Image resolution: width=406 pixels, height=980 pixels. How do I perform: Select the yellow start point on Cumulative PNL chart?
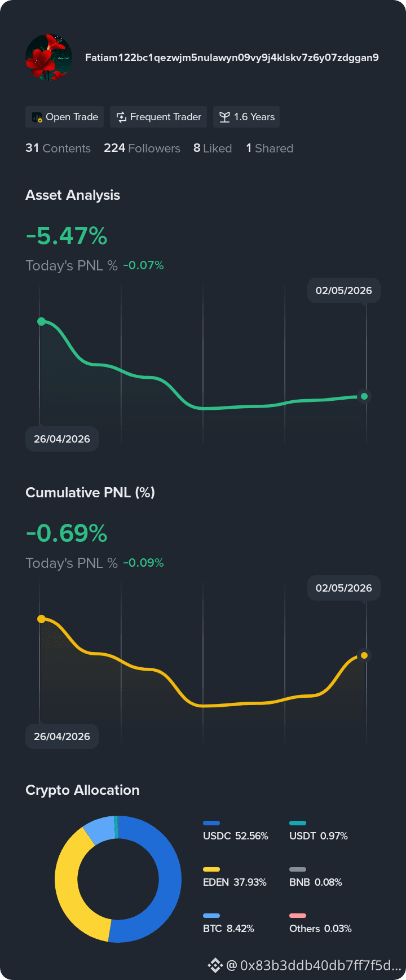[41, 619]
